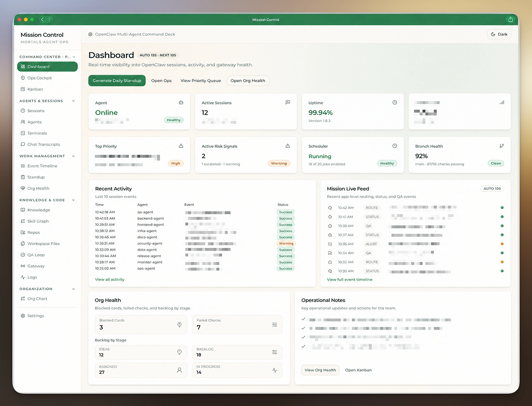Screen dimensions: 532x406
Task: Click the orange status dot on 10:32 AM ROUTE row
Action: (x=502, y=262)
